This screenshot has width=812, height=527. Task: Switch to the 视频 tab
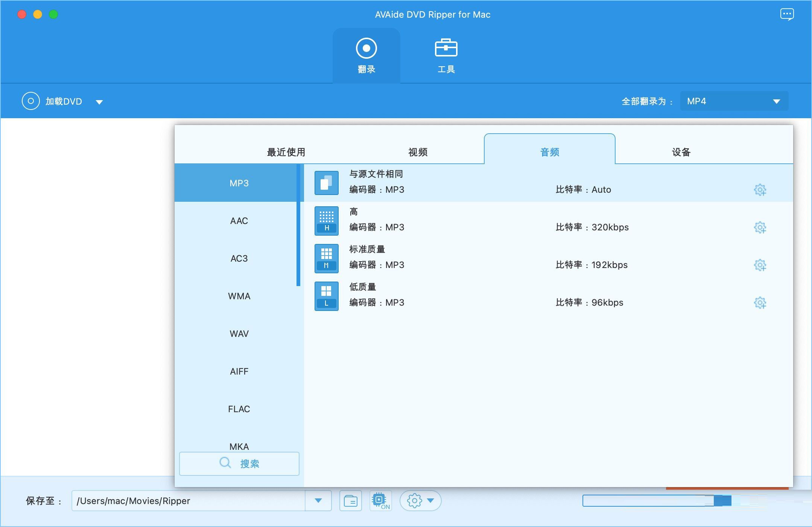418,152
